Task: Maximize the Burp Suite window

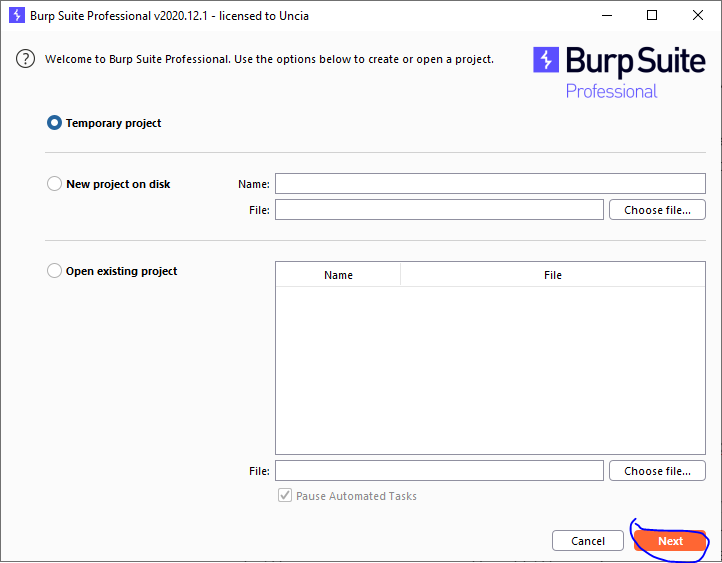Action: 652,15
